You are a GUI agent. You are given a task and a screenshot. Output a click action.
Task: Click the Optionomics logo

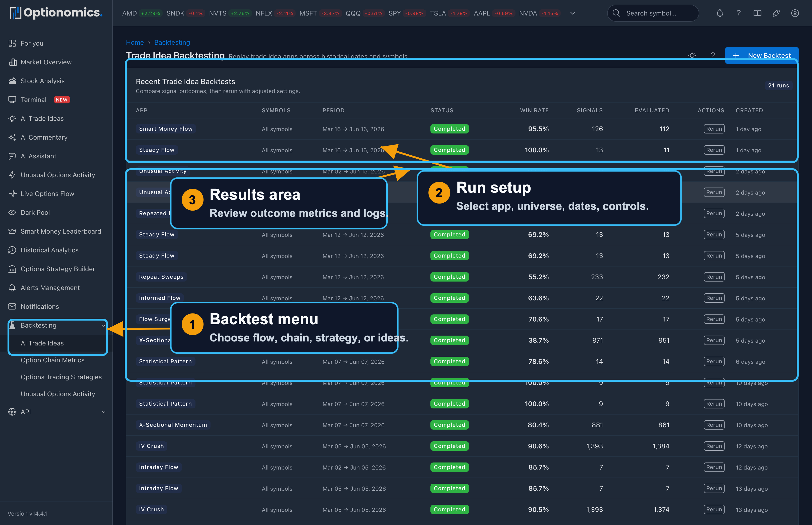point(56,13)
